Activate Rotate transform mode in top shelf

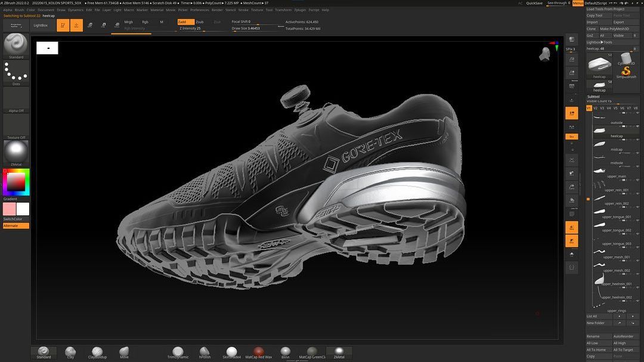coord(117,26)
